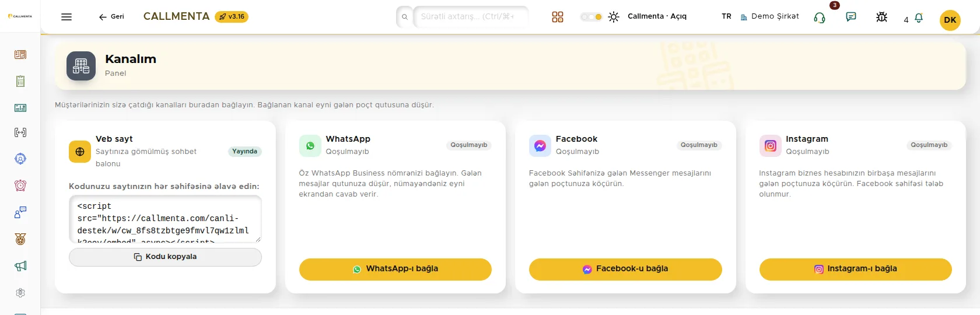Click the WhatsApp card logo icon
This screenshot has width=980, height=315.
310,146
